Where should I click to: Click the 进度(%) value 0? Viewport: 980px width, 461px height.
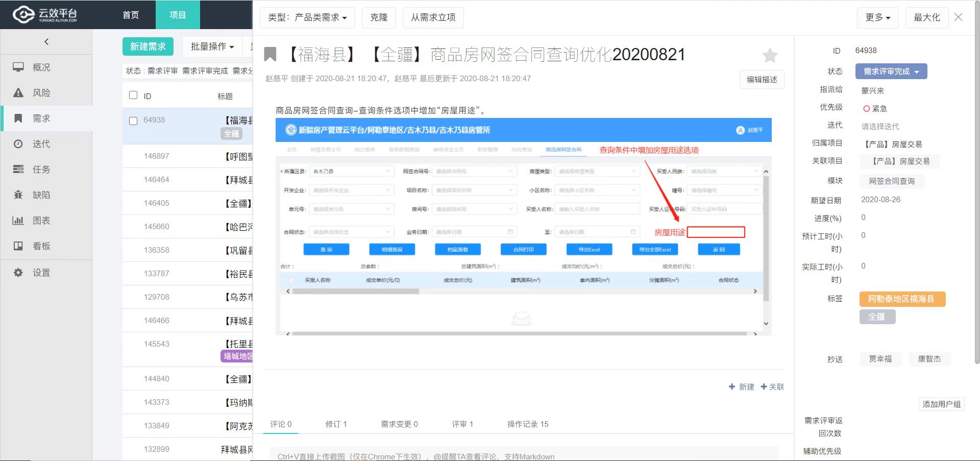coord(863,217)
